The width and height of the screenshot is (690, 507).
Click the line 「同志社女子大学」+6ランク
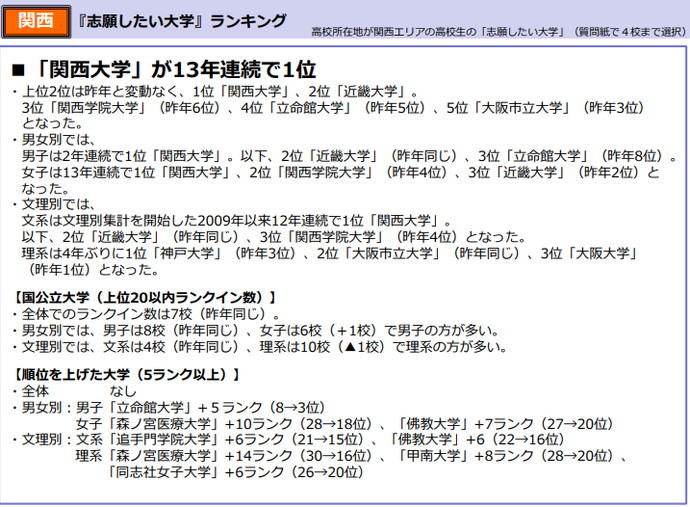237,472
